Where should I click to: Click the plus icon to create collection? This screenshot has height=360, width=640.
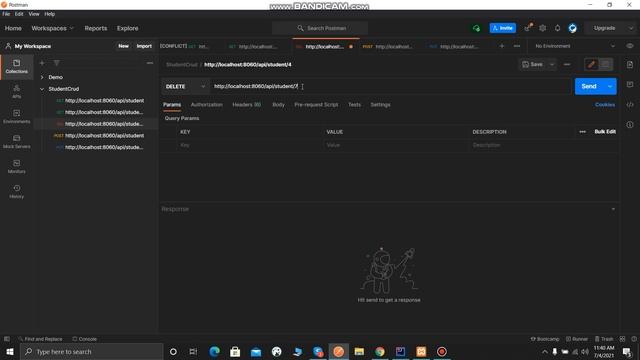click(42, 63)
